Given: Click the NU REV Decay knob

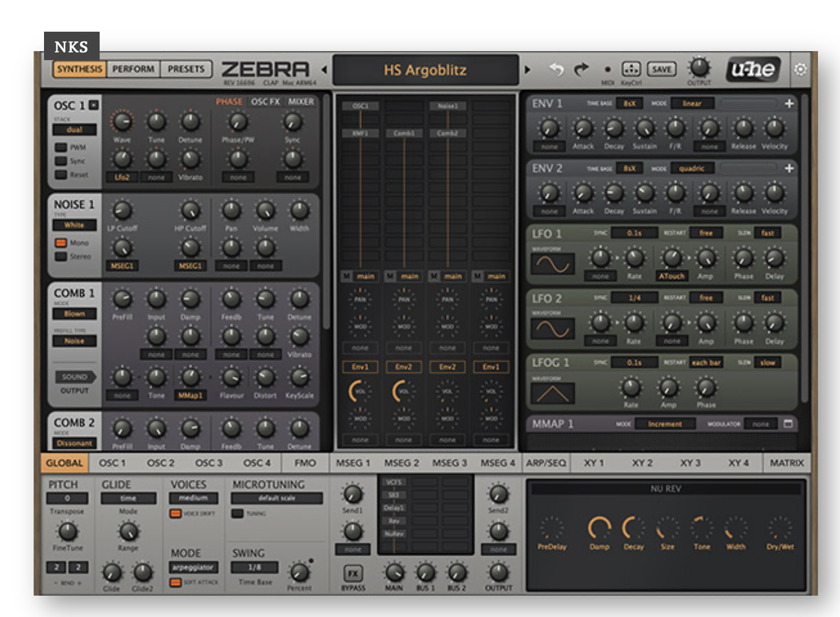Looking at the screenshot, I should tap(634, 528).
